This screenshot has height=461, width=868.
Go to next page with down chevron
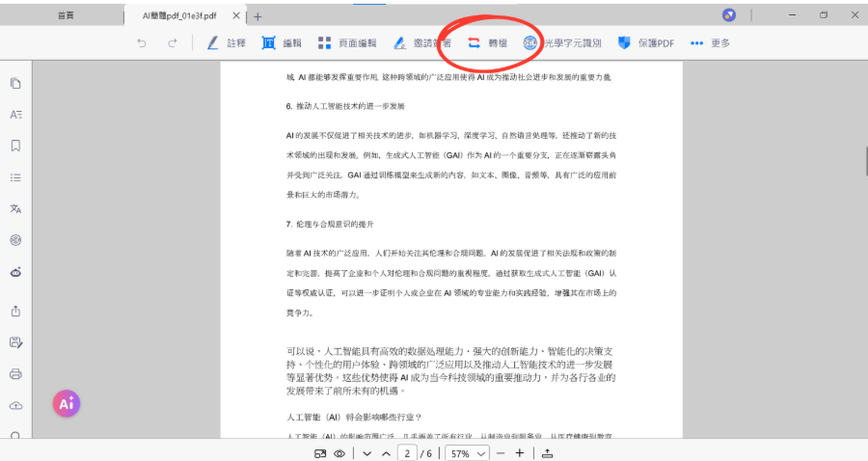tap(366, 453)
